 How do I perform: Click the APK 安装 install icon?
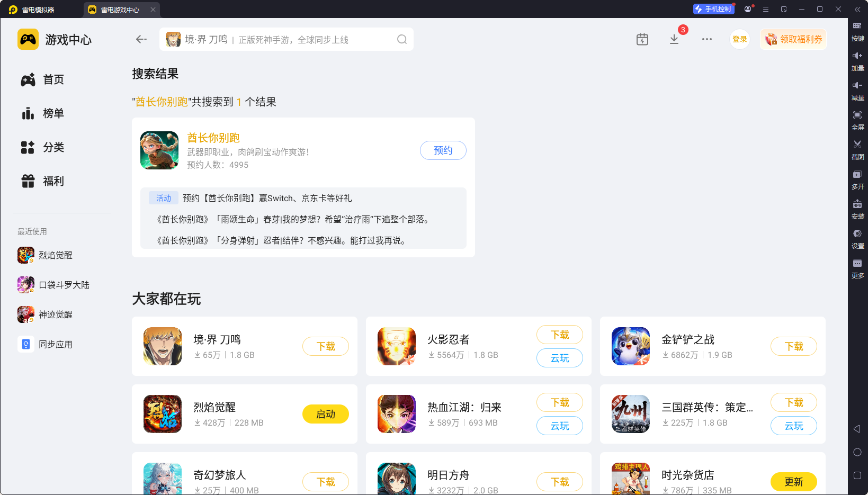(858, 209)
